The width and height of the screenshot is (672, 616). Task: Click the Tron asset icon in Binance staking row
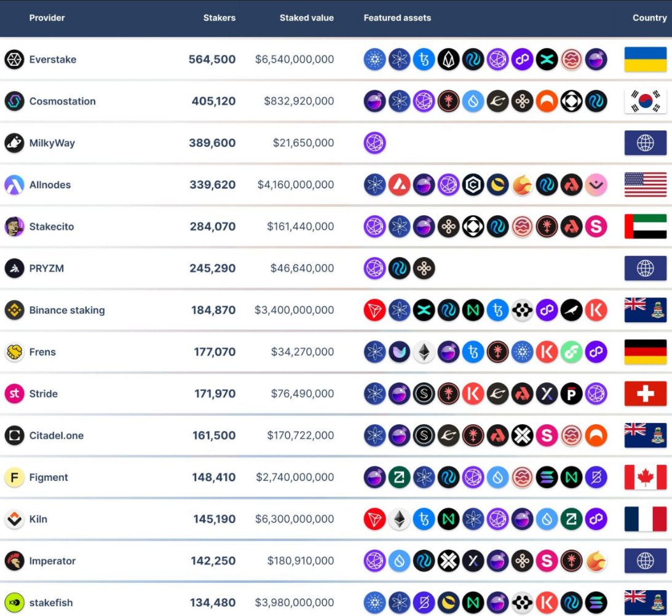[374, 310]
